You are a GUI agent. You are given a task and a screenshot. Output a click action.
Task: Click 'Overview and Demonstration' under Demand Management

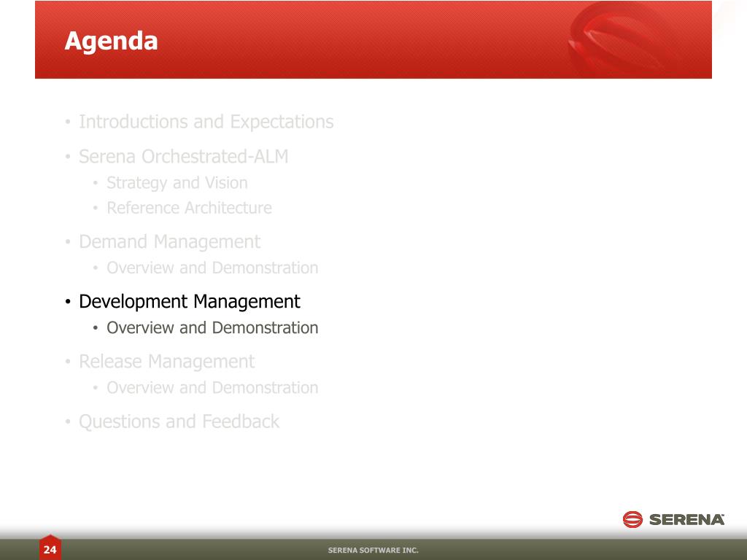point(212,268)
